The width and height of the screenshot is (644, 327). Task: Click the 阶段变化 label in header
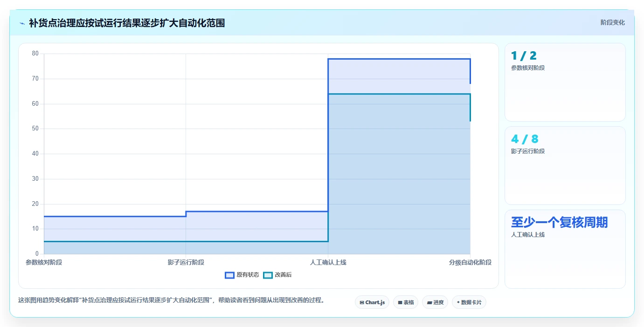point(612,22)
